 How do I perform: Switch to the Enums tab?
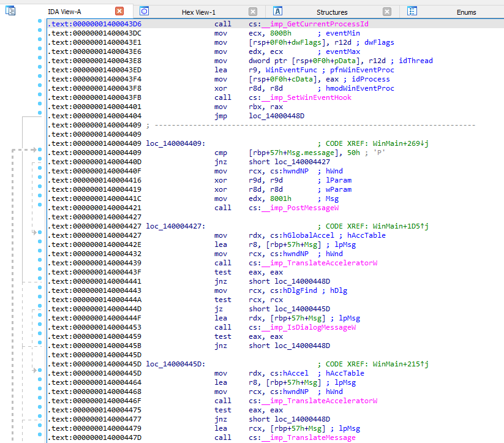coord(466,12)
